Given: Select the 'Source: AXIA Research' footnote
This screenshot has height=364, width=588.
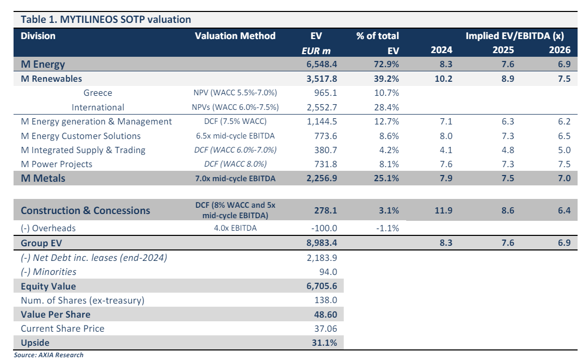Looking at the screenshot, I should [x=49, y=355].
